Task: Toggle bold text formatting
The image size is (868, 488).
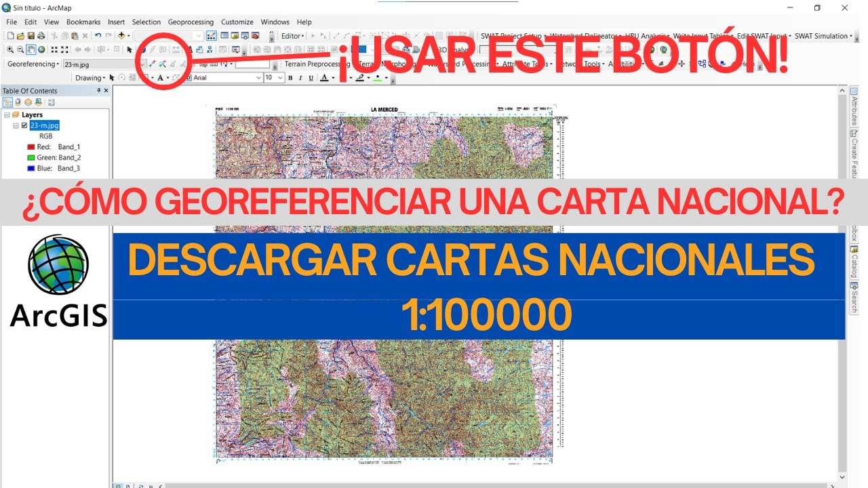Action: point(290,78)
